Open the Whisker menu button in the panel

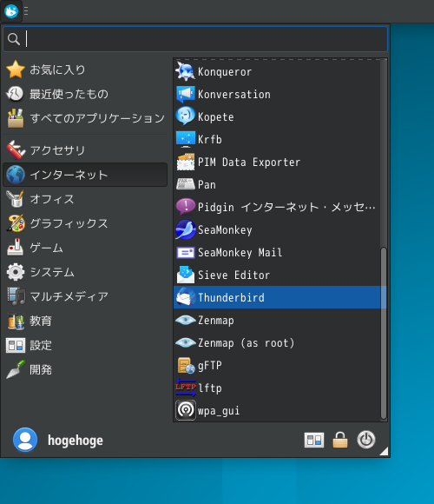coord(11,11)
